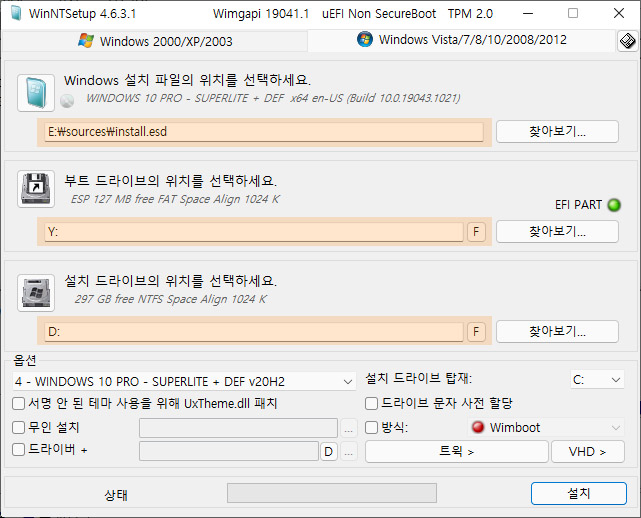Click ellipsis button beside unattended field
The height and width of the screenshot is (518, 641).
point(349,428)
